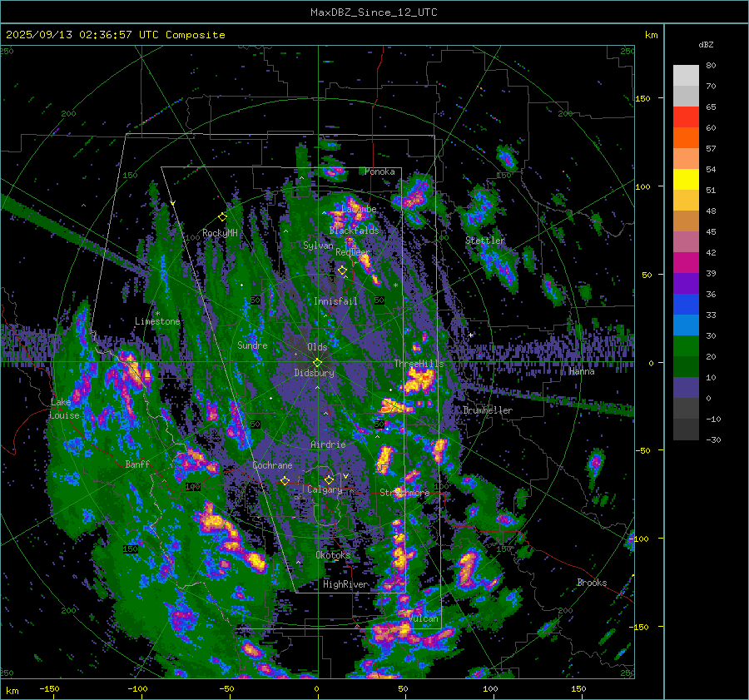Pick the yellow 51-54 dBZ legend swatch
The height and width of the screenshot is (700, 749).
click(x=686, y=180)
